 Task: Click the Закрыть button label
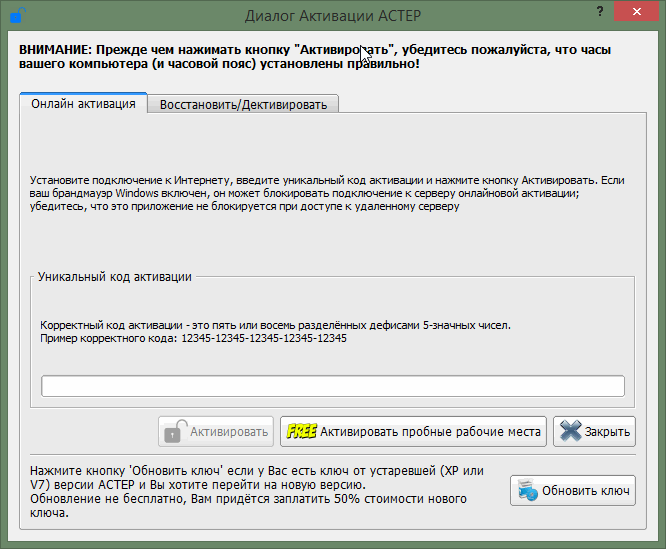coord(607,432)
